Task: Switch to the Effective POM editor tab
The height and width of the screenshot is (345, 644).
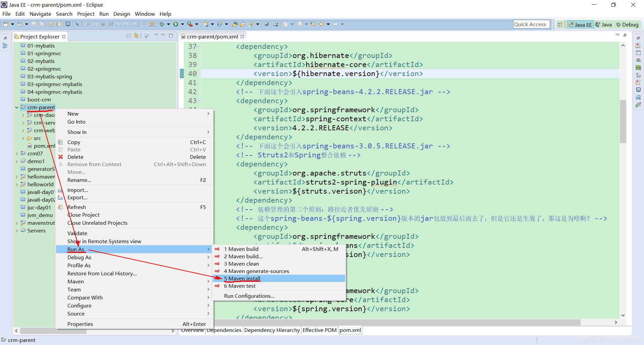Action: pos(319,330)
